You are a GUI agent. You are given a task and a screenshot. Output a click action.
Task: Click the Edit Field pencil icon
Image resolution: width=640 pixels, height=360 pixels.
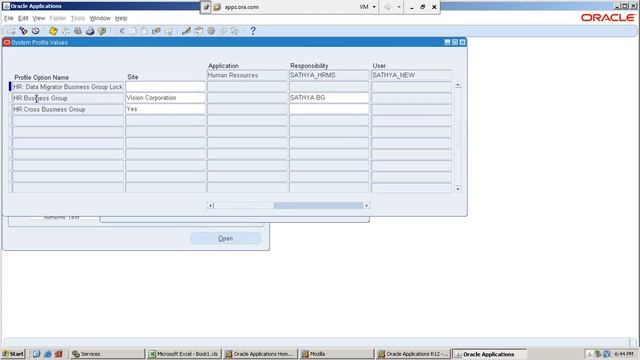pos(187,31)
